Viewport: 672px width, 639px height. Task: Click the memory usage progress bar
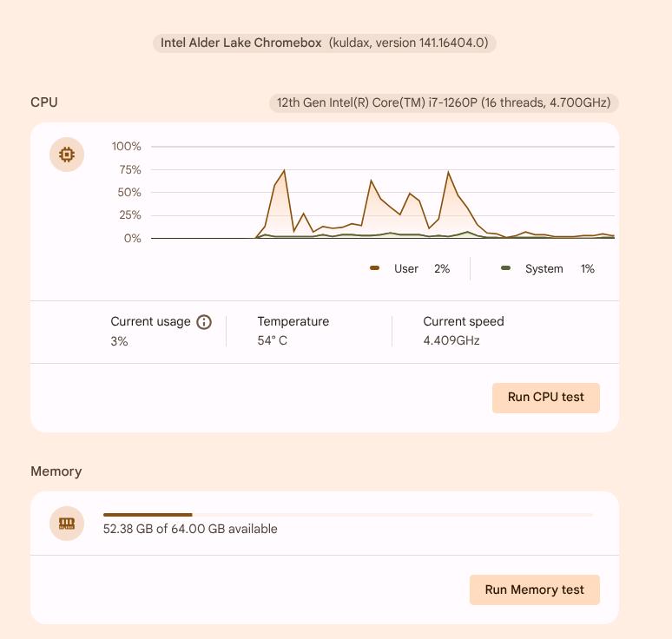coord(347,515)
